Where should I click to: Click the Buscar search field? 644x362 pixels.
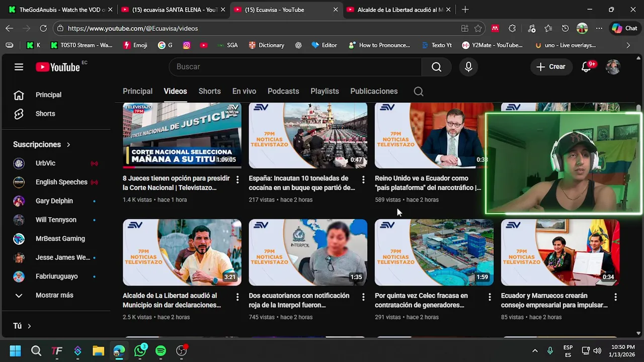[x=295, y=67]
